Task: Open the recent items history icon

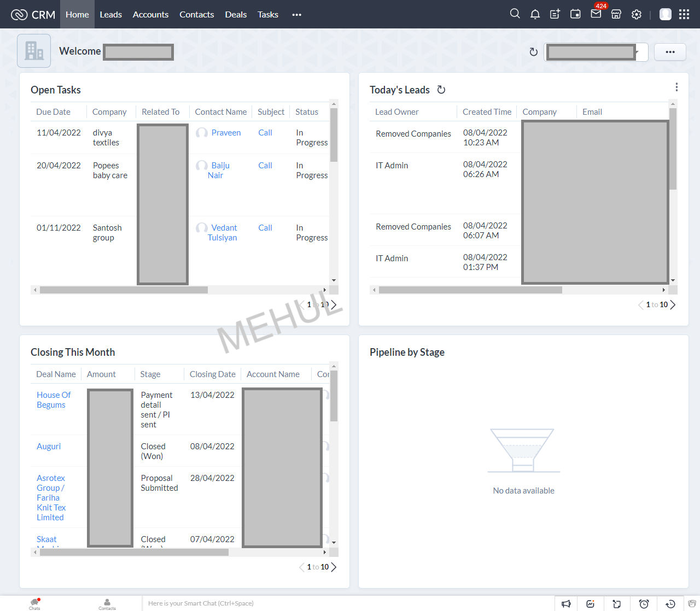Action: (670, 603)
